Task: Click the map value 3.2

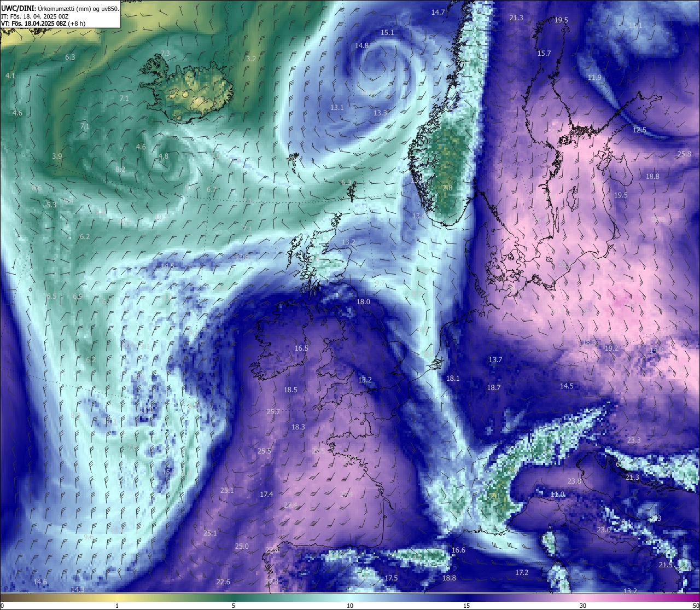Action: click(251, 59)
